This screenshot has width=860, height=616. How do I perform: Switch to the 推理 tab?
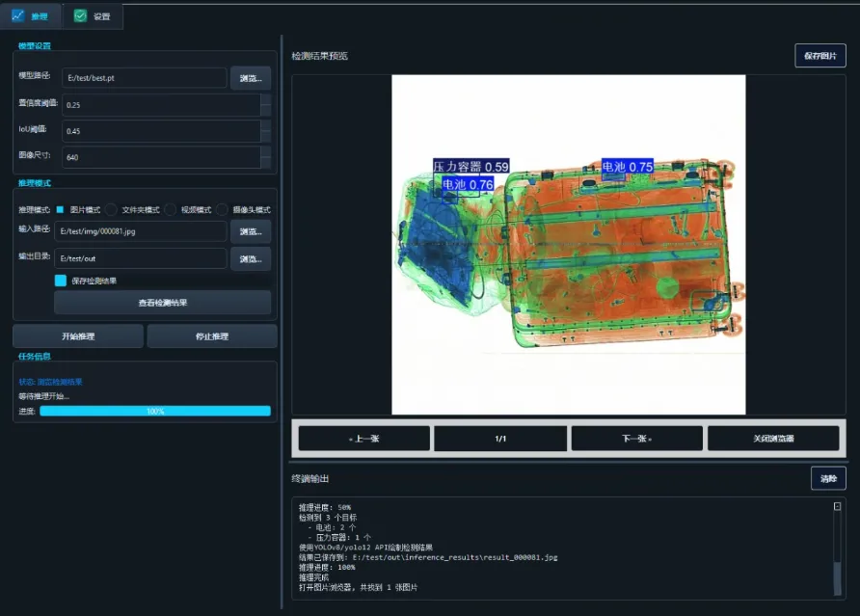30,16
